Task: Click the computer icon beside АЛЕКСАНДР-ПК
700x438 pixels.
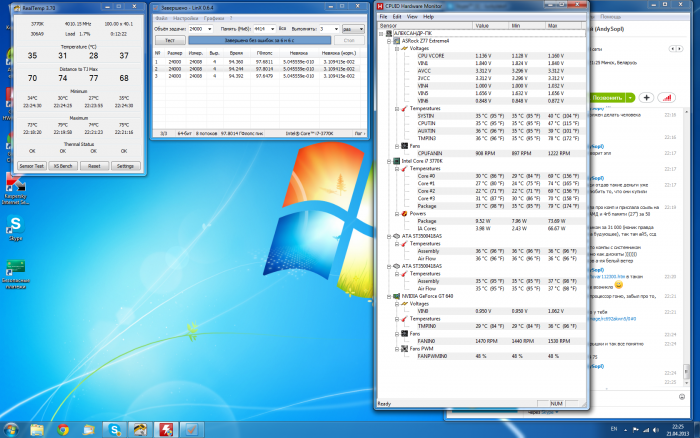Action: coord(389,33)
